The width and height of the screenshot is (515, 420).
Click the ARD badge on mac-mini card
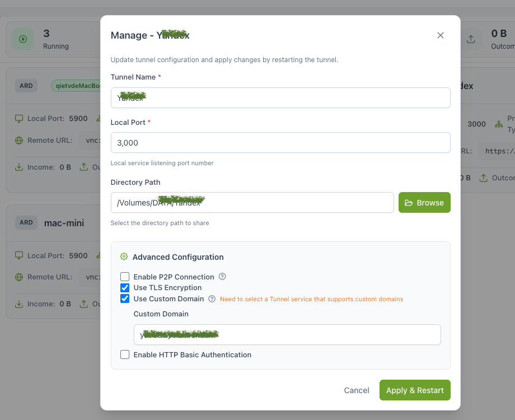point(26,222)
